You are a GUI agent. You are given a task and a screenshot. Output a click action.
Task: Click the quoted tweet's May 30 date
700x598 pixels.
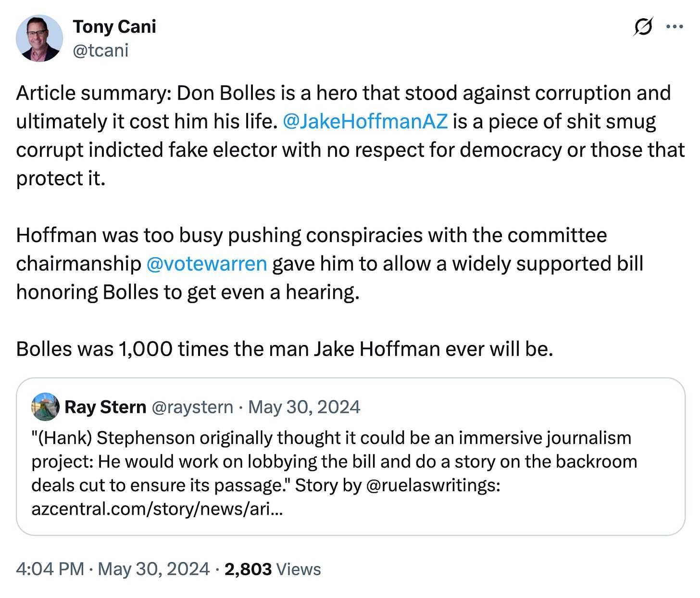(x=304, y=407)
